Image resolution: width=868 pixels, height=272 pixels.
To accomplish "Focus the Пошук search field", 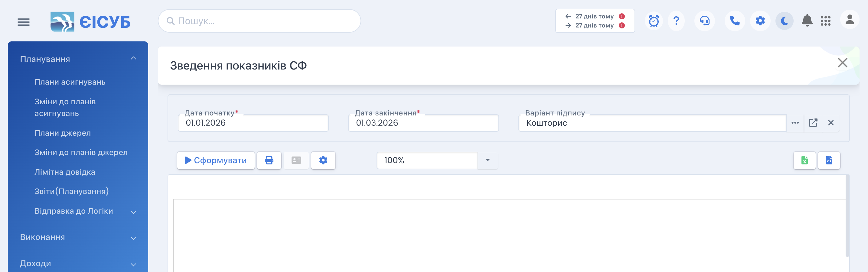I will (x=259, y=21).
